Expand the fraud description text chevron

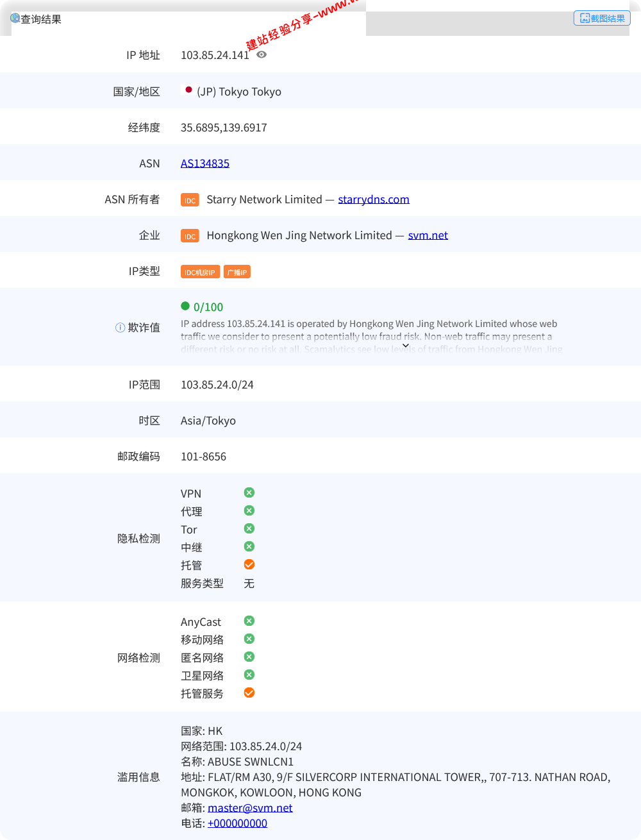(405, 346)
